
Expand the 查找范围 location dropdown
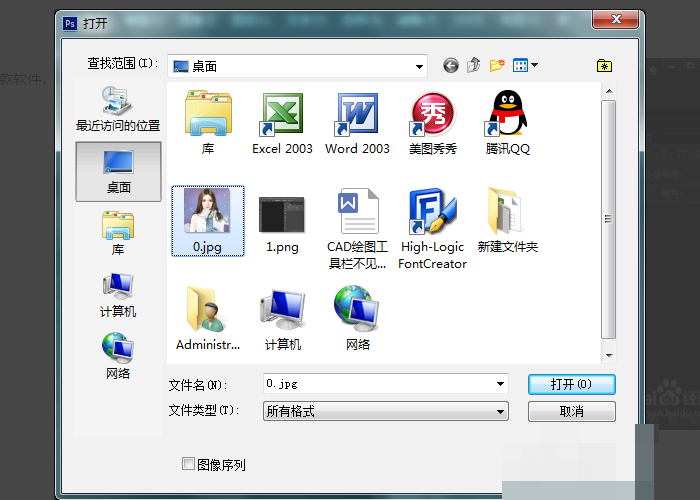point(419,67)
